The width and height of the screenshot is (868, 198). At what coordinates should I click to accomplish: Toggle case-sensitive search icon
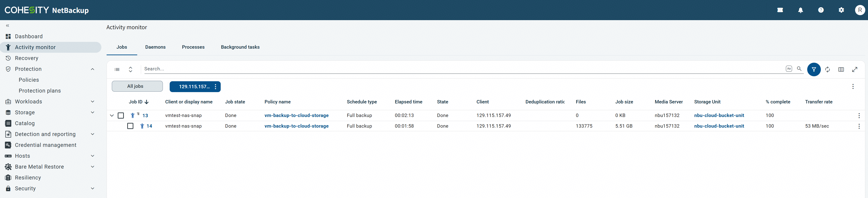pyautogui.click(x=789, y=69)
